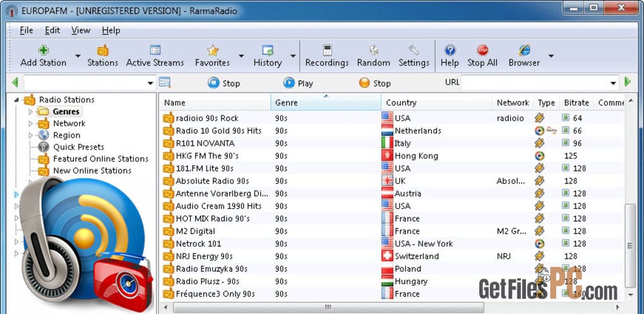The width and height of the screenshot is (644, 314).
Task: Select Radio Emuzyka 90s station
Action: click(x=392, y=269)
